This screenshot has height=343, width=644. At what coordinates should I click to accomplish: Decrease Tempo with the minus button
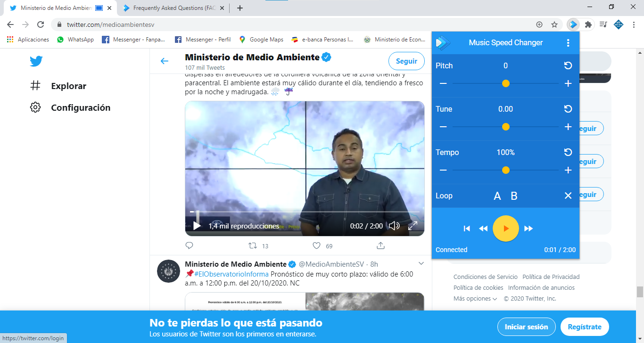pyautogui.click(x=443, y=170)
